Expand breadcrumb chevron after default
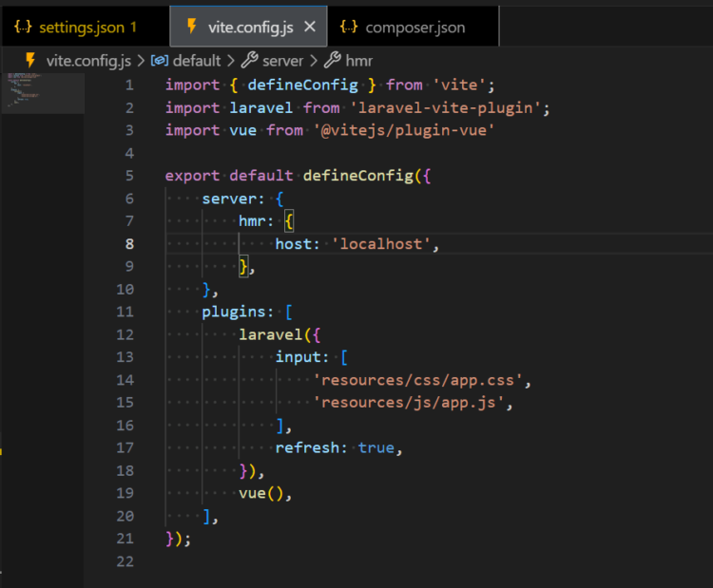This screenshot has height=588, width=713. coord(231,61)
